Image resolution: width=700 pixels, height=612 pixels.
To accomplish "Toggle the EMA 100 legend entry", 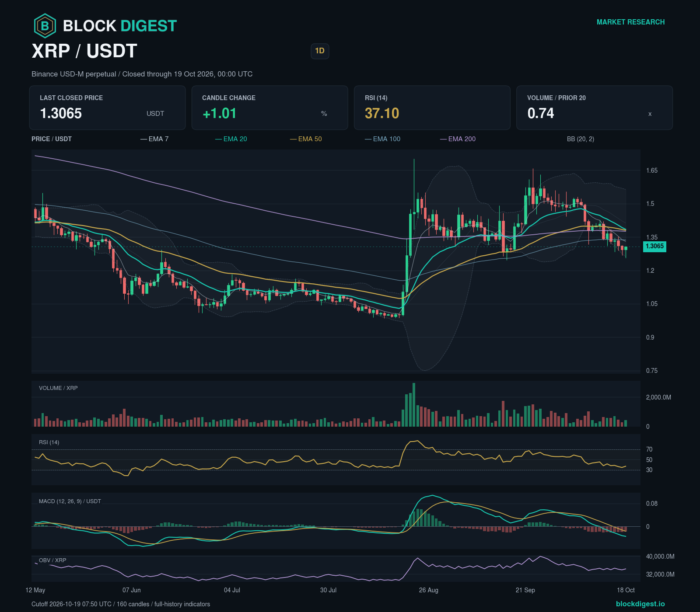I will [x=382, y=139].
